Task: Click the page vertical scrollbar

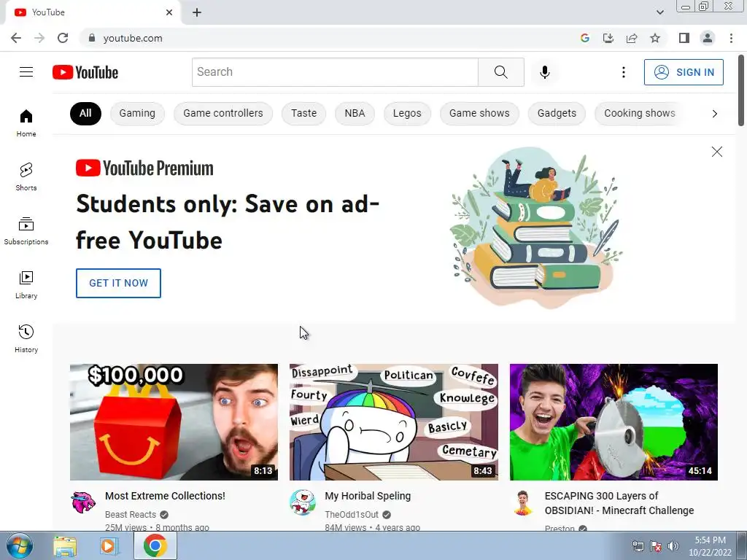Action: (741, 90)
